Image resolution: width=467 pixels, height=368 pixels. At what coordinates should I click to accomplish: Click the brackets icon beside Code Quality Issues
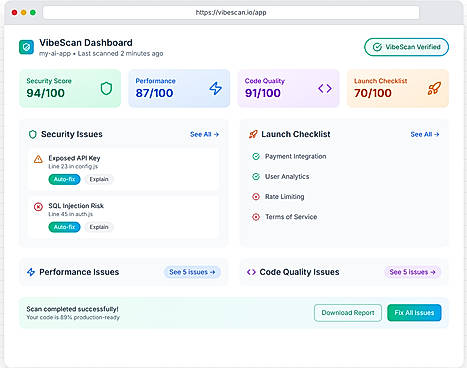tap(251, 272)
